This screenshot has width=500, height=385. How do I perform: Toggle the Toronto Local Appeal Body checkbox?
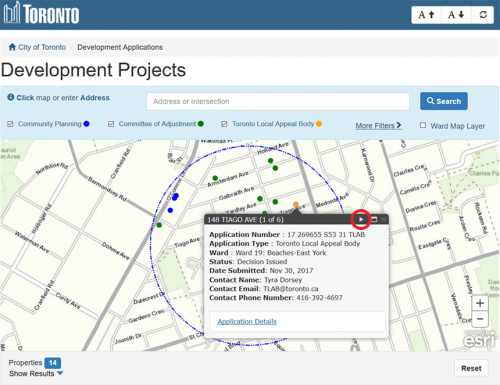point(224,124)
